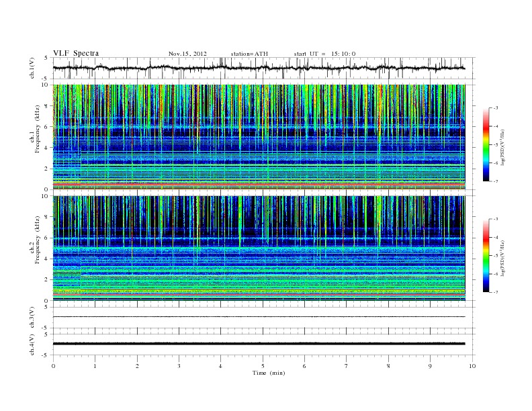The height and width of the screenshot is (411, 532).
Task: Click the "6" tick on the time axis
Action: (x=304, y=366)
